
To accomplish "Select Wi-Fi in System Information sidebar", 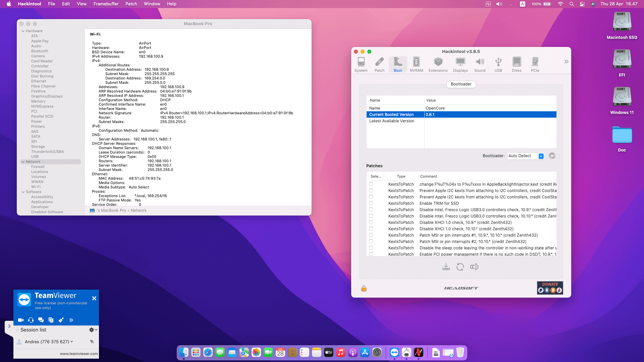I will tap(36, 187).
